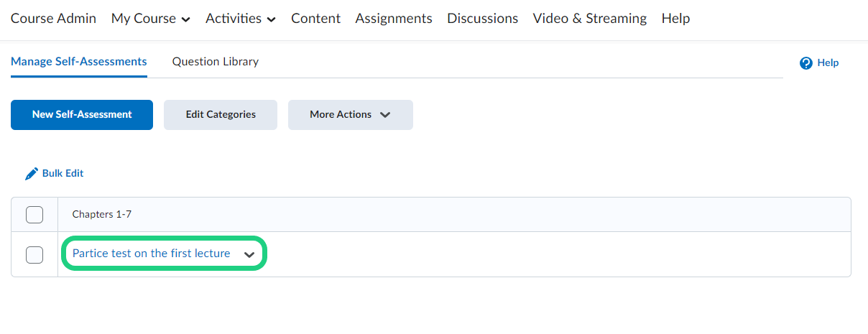Open the Content page
868x334 pixels.
[315, 19]
